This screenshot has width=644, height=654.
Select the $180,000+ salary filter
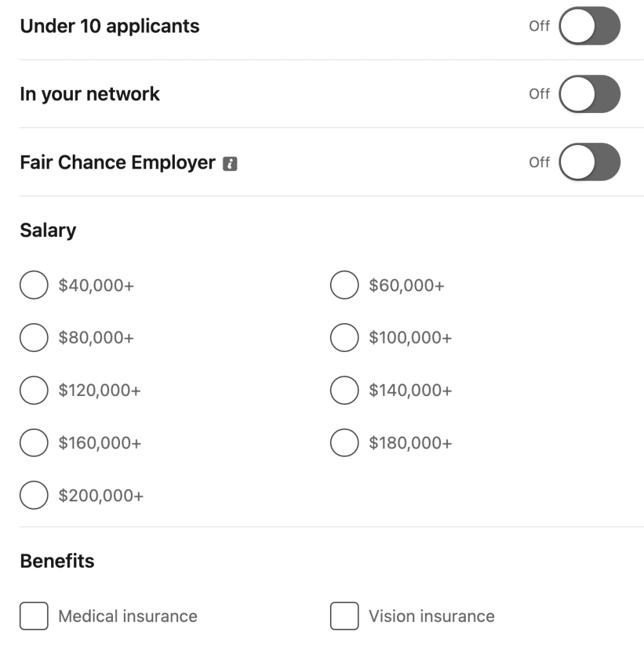coord(344,443)
